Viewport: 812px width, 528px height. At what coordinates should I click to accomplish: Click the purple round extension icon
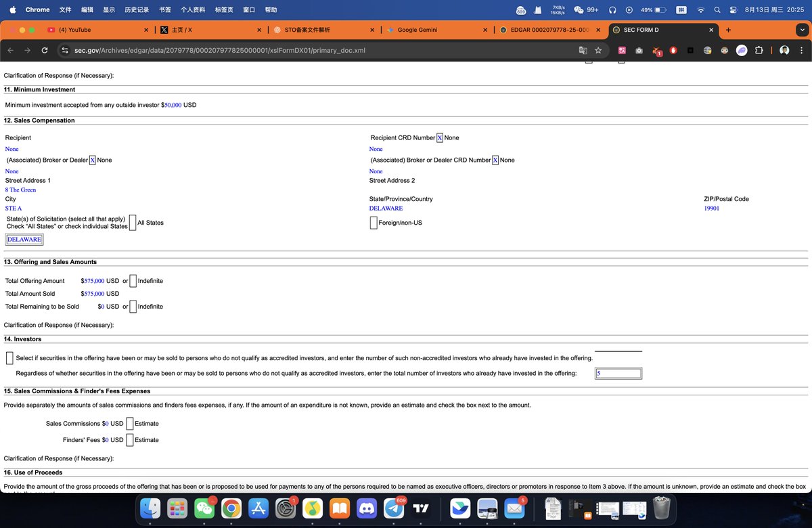tap(742, 50)
